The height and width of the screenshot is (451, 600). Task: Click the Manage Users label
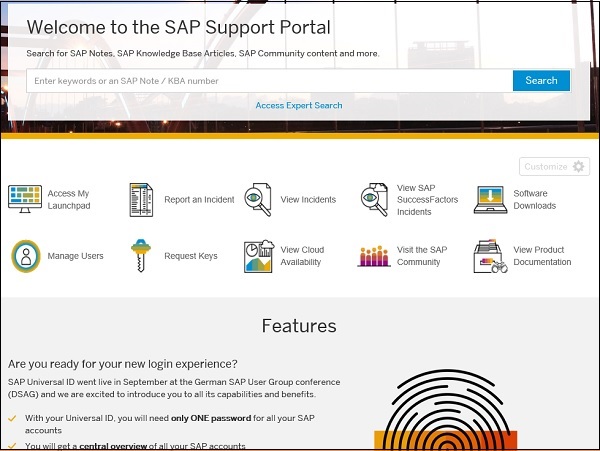(x=75, y=256)
